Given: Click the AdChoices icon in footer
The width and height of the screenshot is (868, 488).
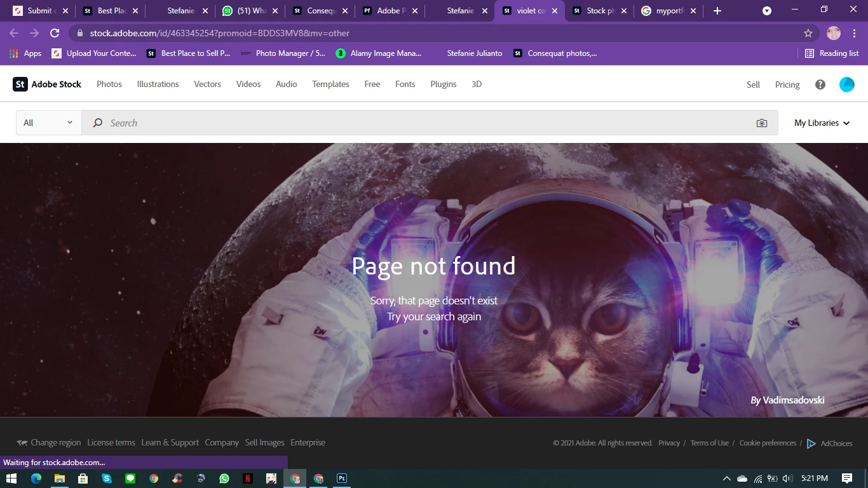Looking at the screenshot, I should pyautogui.click(x=811, y=444).
